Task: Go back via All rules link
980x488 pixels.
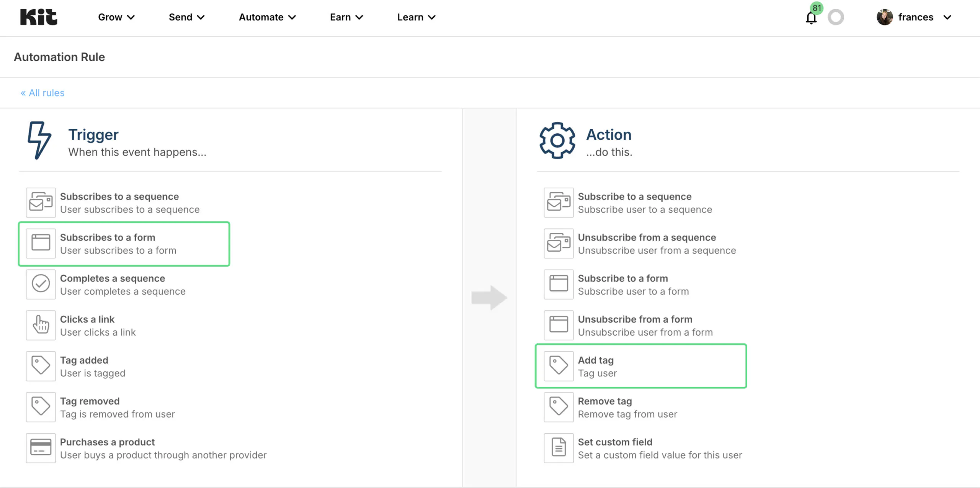Action: coord(42,93)
